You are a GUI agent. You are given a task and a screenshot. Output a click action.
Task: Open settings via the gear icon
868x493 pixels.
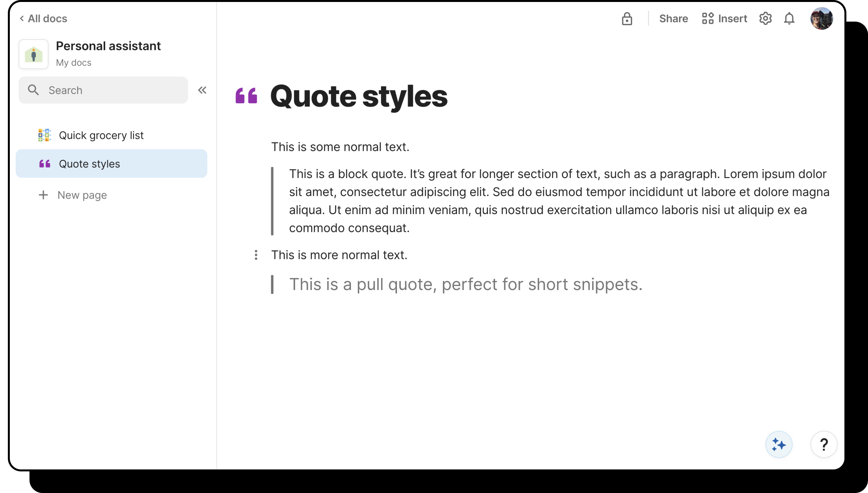click(x=765, y=19)
